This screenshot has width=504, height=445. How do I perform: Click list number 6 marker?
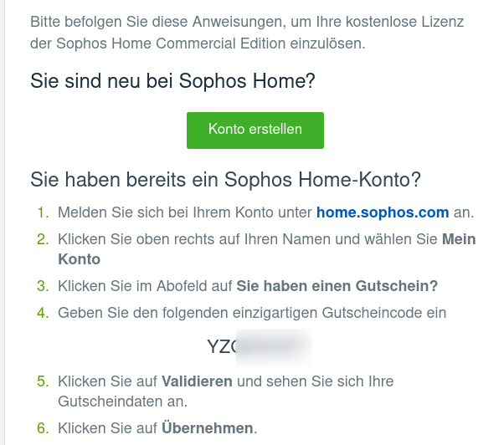tap(43, 428)
